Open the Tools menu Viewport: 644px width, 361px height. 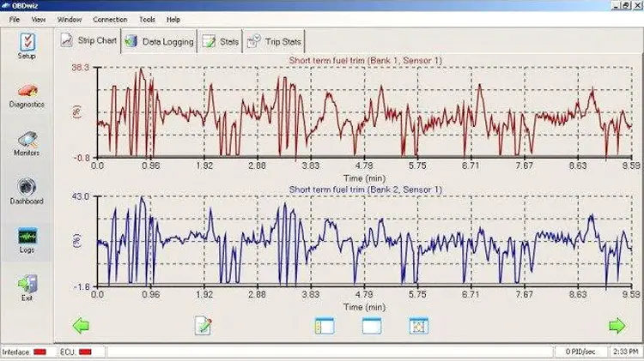click(x=147, y=19)
